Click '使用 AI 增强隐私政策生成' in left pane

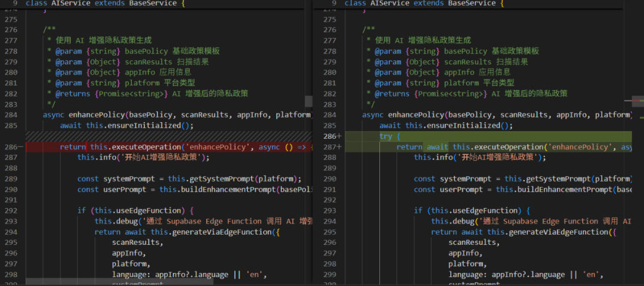point(104,41)
